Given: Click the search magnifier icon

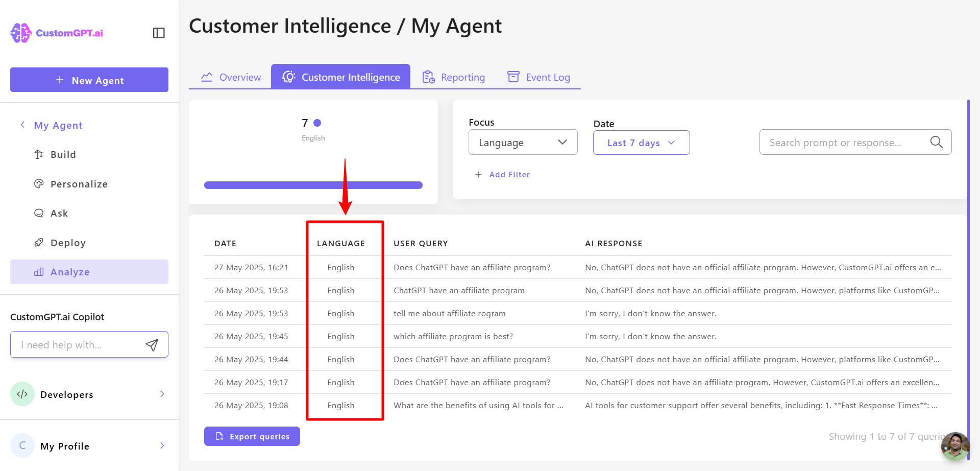Looking at the screenshot, I should (x=937, y=142).
